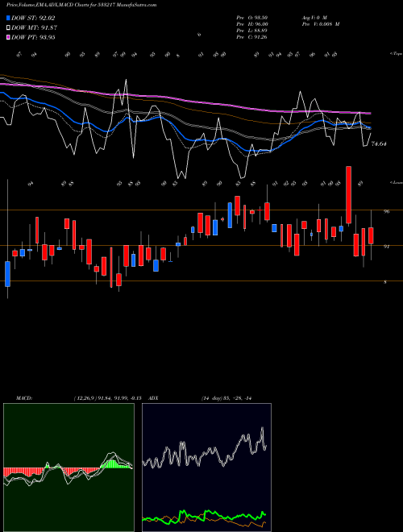Click the 91 price axis label
The width and height of the screenshot is (403, 532).
click(x=386, y=247)
